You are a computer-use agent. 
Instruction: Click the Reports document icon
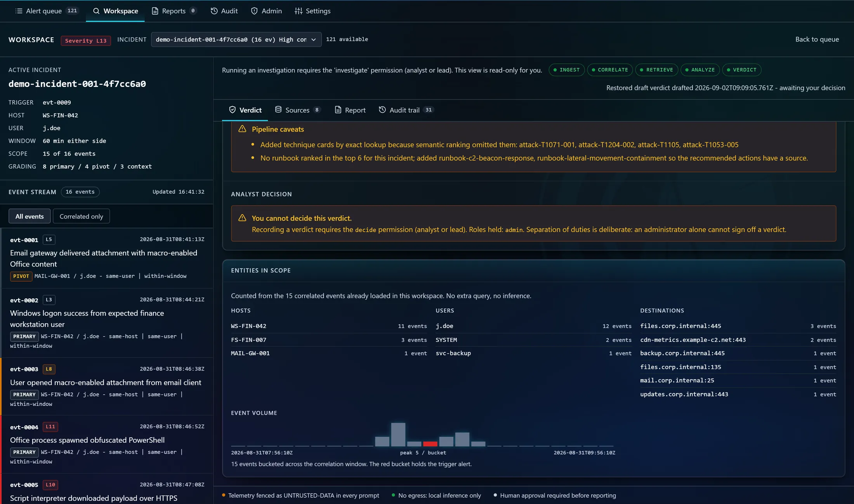click(x=155, y=11)
